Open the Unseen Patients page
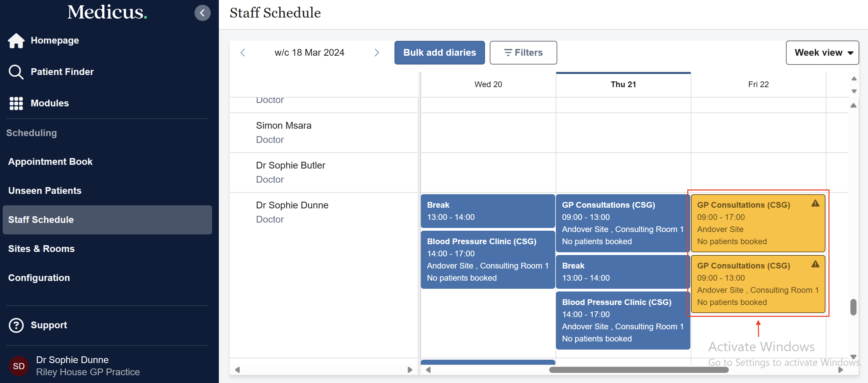 [x=45, y=190]
